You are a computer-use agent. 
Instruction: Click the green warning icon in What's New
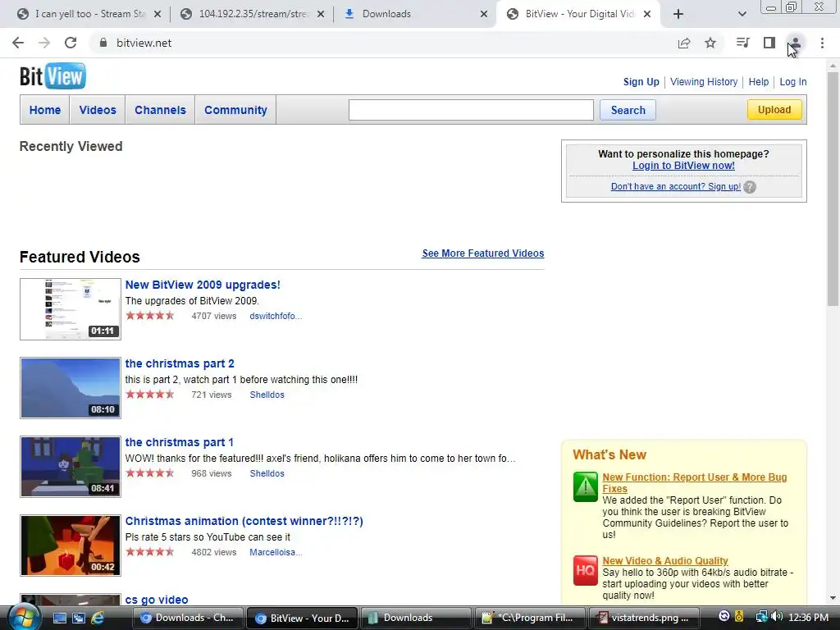tap(585, 486)
